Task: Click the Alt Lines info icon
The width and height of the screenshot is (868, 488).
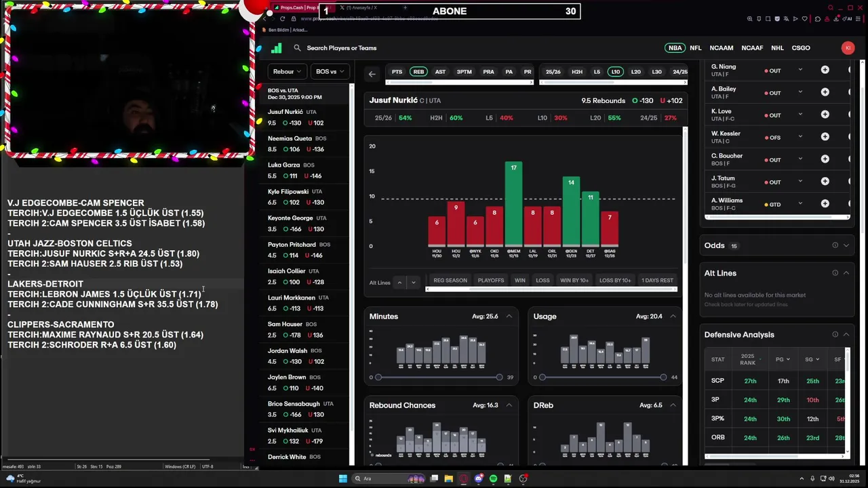Action: point(835,273)
